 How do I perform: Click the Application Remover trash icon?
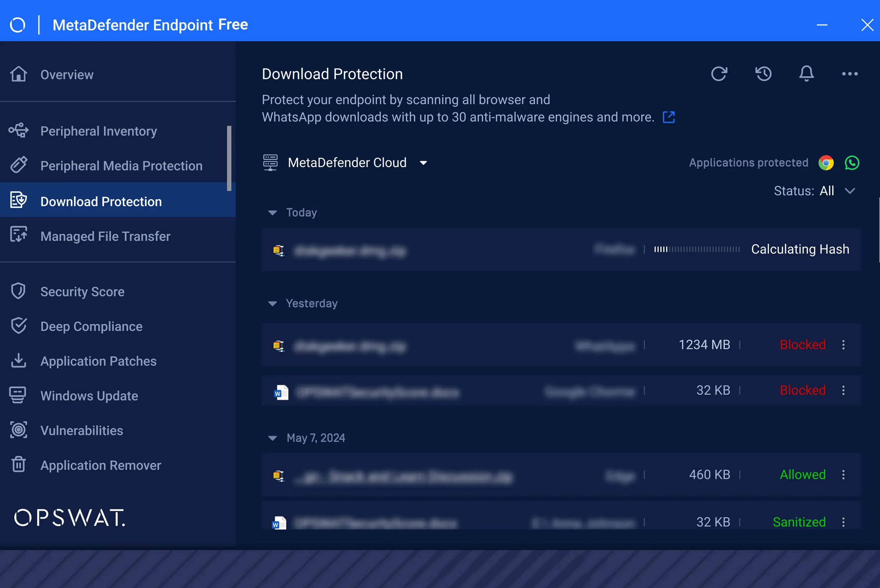19,464
